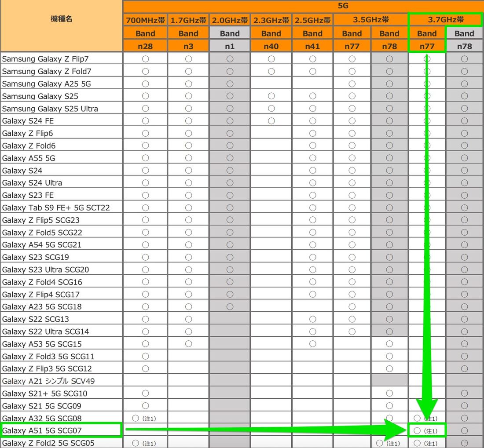Viewport: 484px width, 448px height.
Task: Click the Samsung Galaxy S25 Ultra model name
Action: [x=50, y=108]
